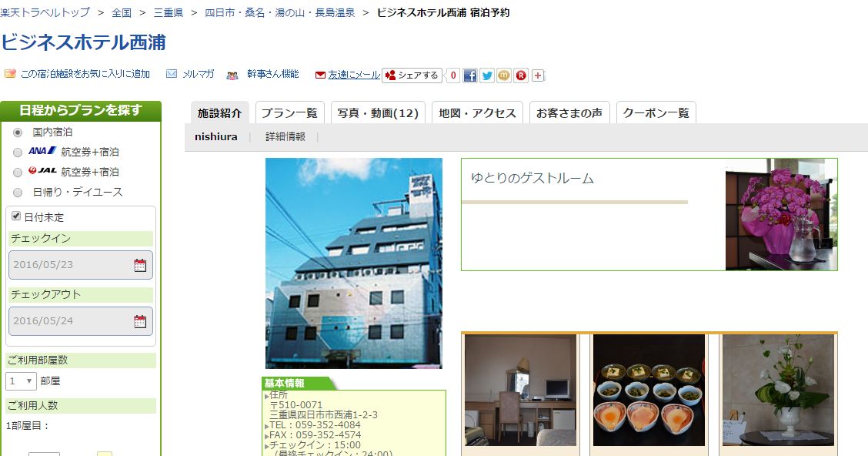Click check-out date field 2016/05/24

tap(80, 321)
